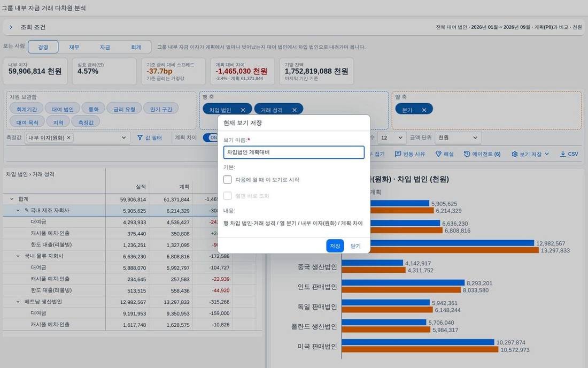Screen dimensions: 588x368
Task: Click the 실적 column header
Action: (x=141, y=187)
